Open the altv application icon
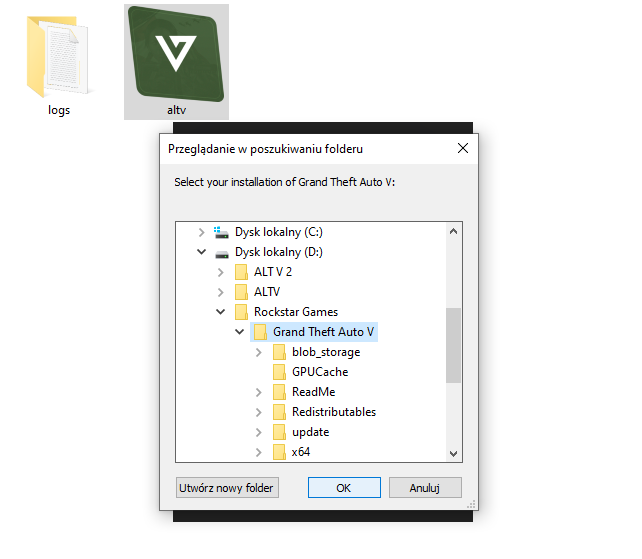Image resolution: width=642 pixels, height=559 pixels. coord(176,53)
